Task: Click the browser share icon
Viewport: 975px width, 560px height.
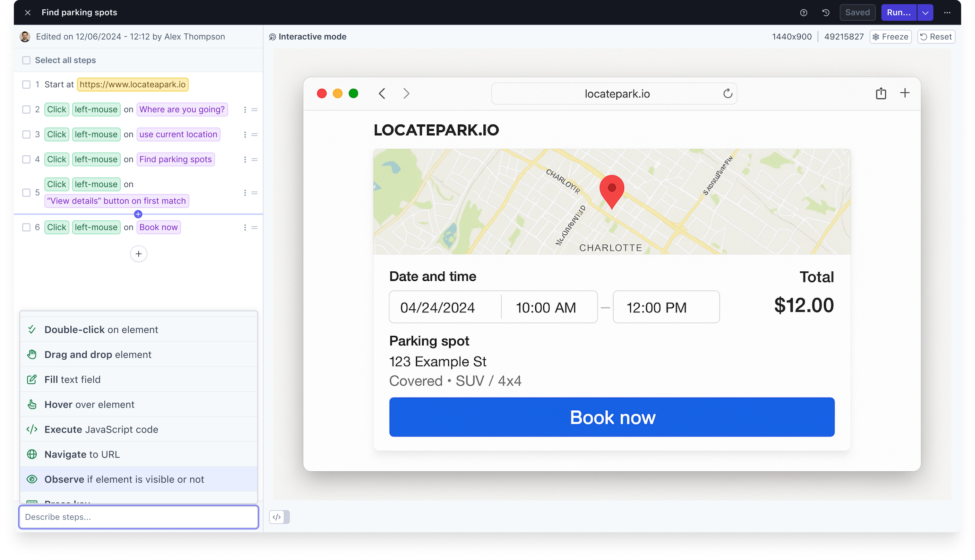Action: 881,94
